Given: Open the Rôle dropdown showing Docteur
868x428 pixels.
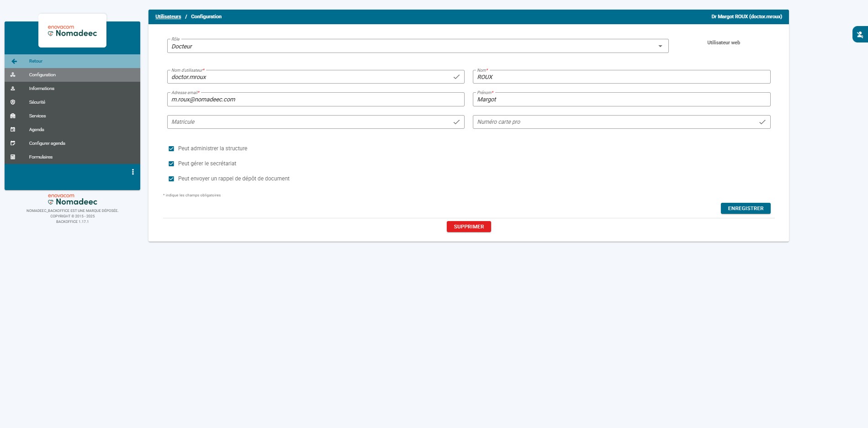Looking at the screenshot, I should [x=418, y=46].
